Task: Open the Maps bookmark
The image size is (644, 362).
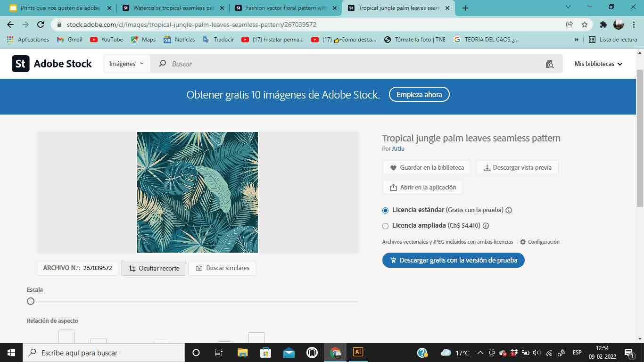Action: (143, 40)
